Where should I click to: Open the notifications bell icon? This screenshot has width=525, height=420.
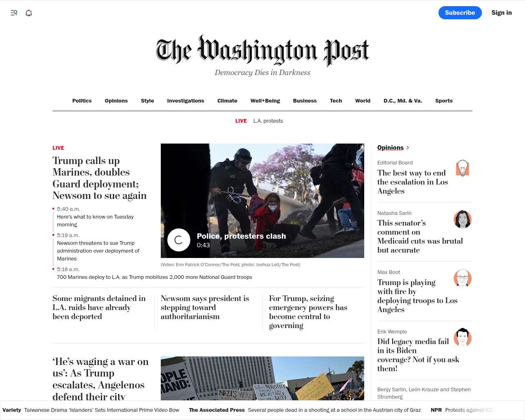tap(29, 13)
